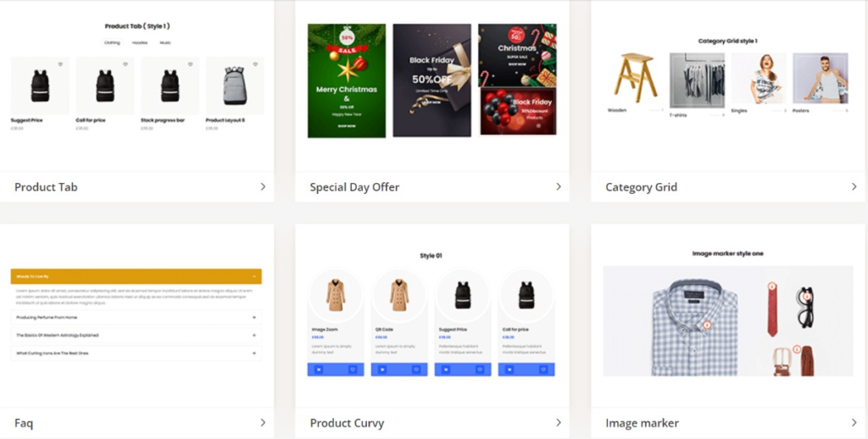Click marker hotspot on the plaid shirt
The height and width of the screenshot is (439, 868).
click(x=707, y=325)
